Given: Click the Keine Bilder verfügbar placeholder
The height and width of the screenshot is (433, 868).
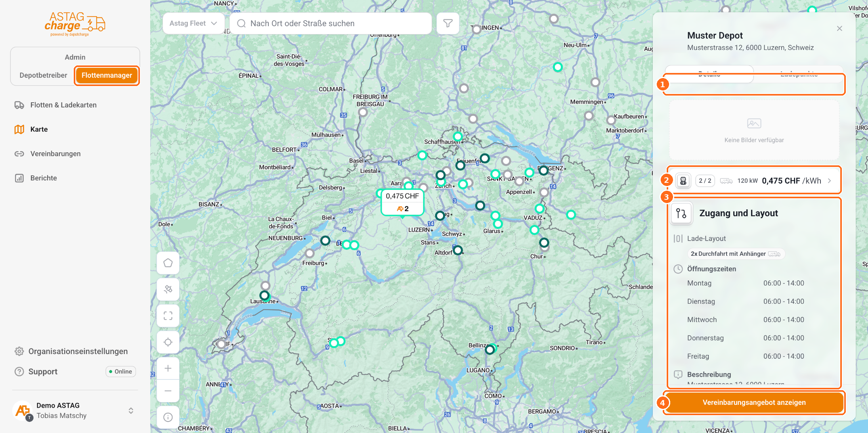Looking at the screenshot, I should [754, 130].
